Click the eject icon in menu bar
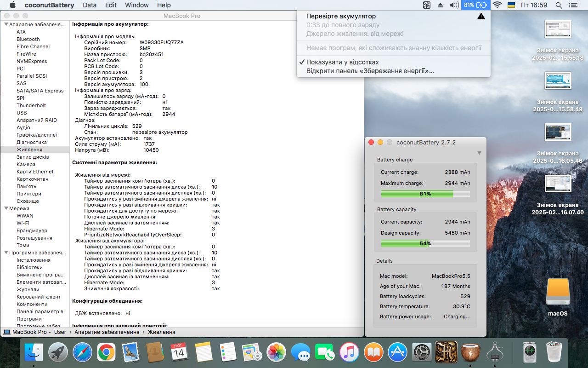The height and width of the screenshot is (368, 588). 440,5
